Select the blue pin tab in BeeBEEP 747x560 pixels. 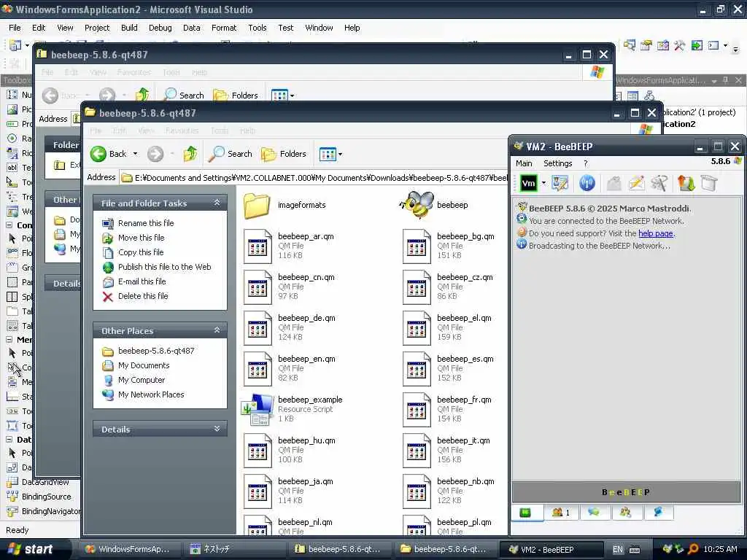(x=659, y=513)
